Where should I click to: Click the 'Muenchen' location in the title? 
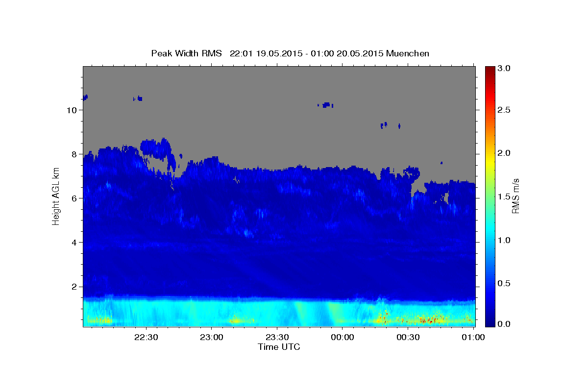[x=408, y=53]
